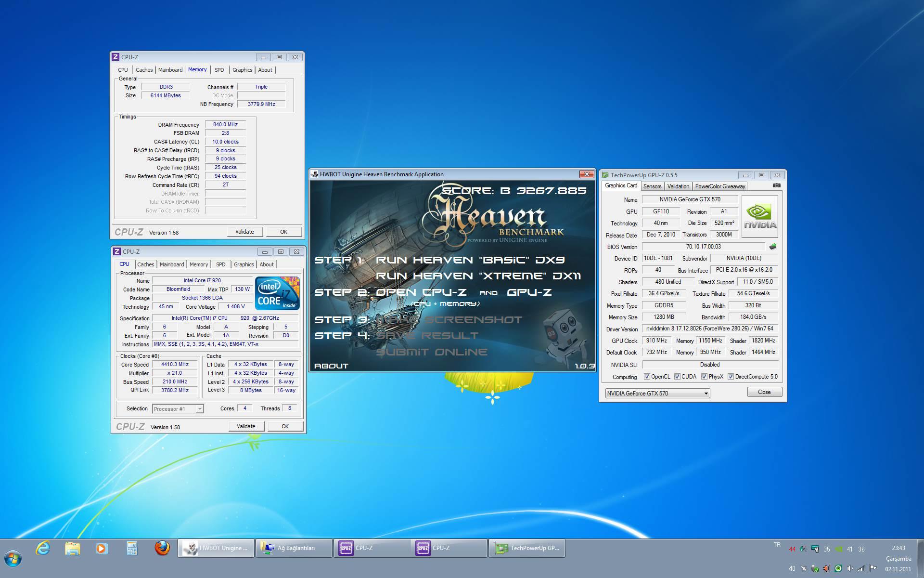Open Windows Explorer folder icon on taskbar
The width and height of the screenshot is (924, 578).
click(x=73, y=548)
